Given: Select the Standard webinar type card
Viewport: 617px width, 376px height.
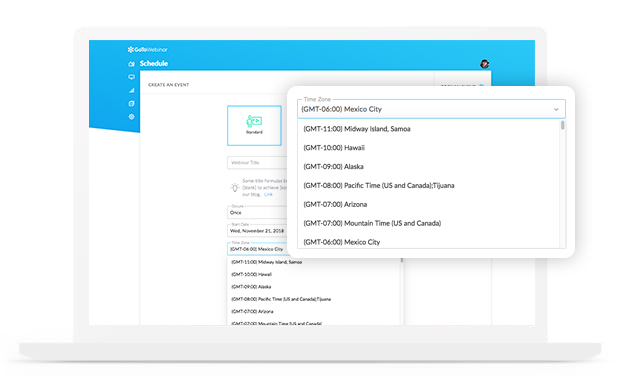Looking at the screenshot, I should point(254,125).
